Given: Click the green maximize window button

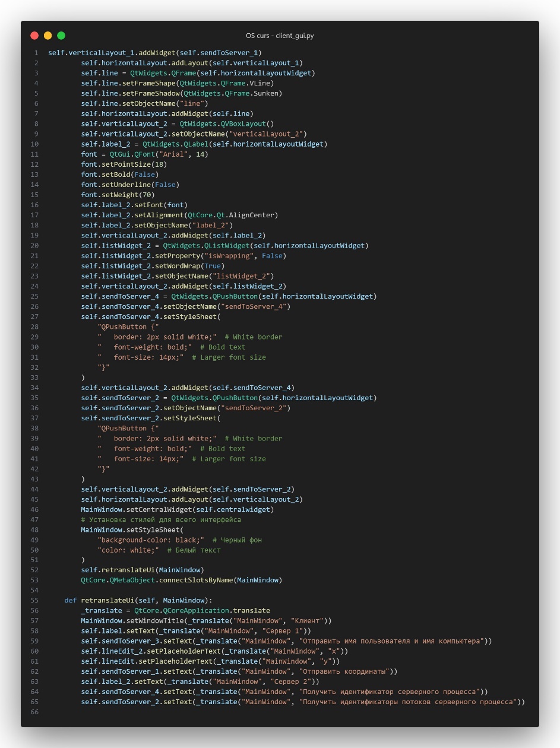Looking at the screenshot, I should click(x=61, y=36).
